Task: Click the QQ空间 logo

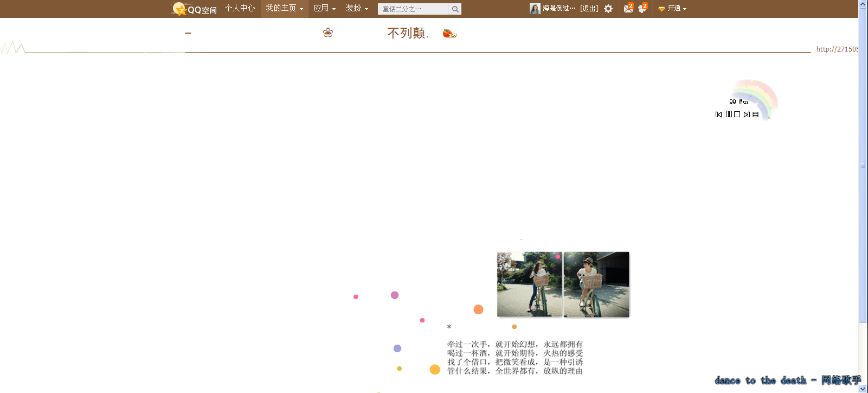Action: [x=194, y=9]
